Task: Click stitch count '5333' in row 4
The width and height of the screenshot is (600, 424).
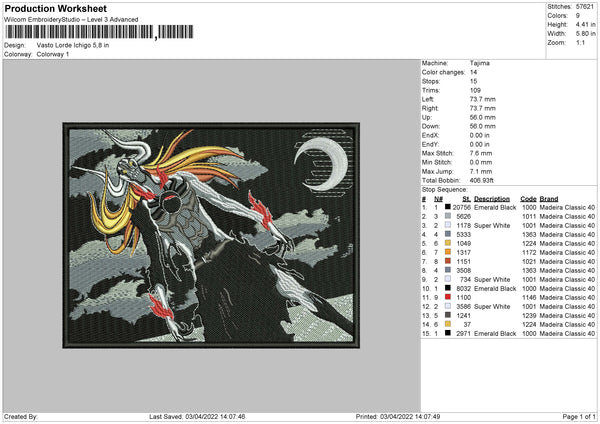Action: (463, 235)
